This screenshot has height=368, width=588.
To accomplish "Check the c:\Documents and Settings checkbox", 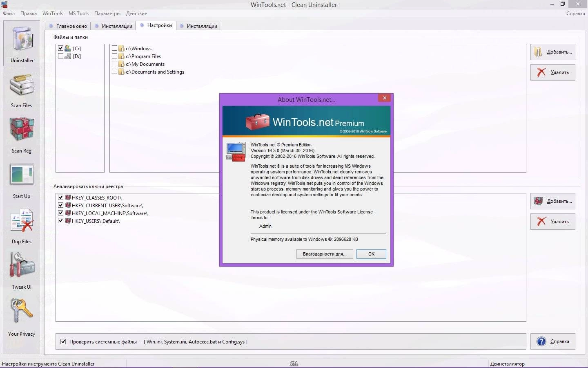I will 114,72.
